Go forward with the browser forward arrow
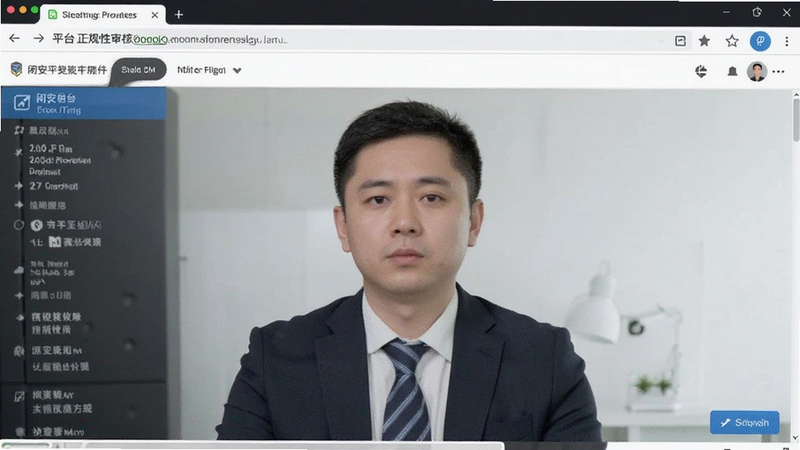The image size is (800, 450). pyautogui.click(x=38, y=39)
